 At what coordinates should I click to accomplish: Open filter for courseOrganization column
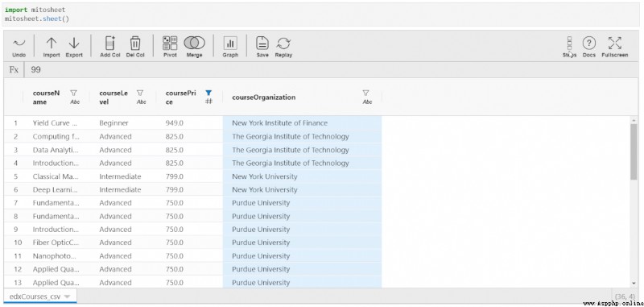point(366,93)
